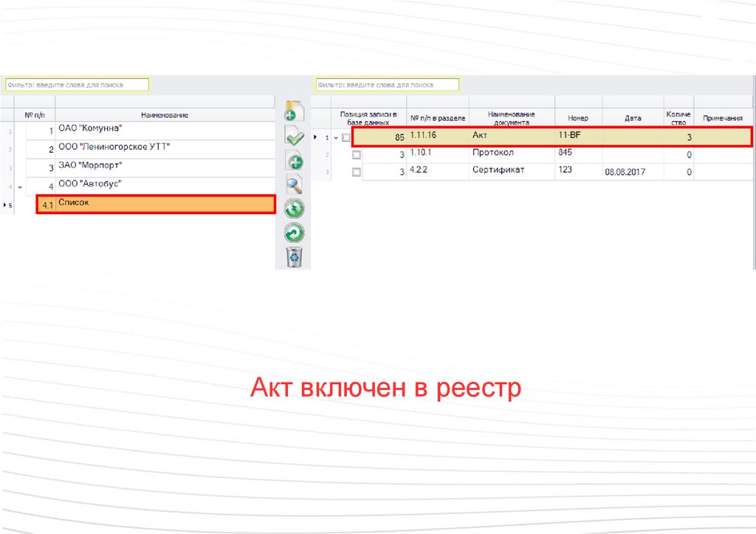Click the Протокол document name cell
Screen dimensions: 756x534
(x=512, y=154)
